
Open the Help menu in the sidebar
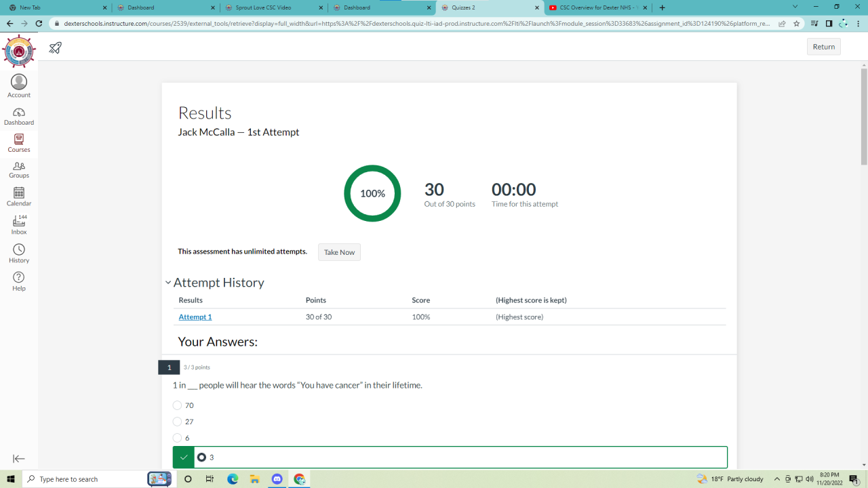tap(19, 281)
